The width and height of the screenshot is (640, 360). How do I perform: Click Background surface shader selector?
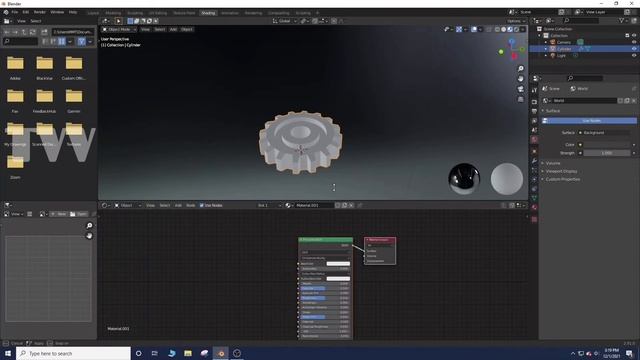[603, 133]
